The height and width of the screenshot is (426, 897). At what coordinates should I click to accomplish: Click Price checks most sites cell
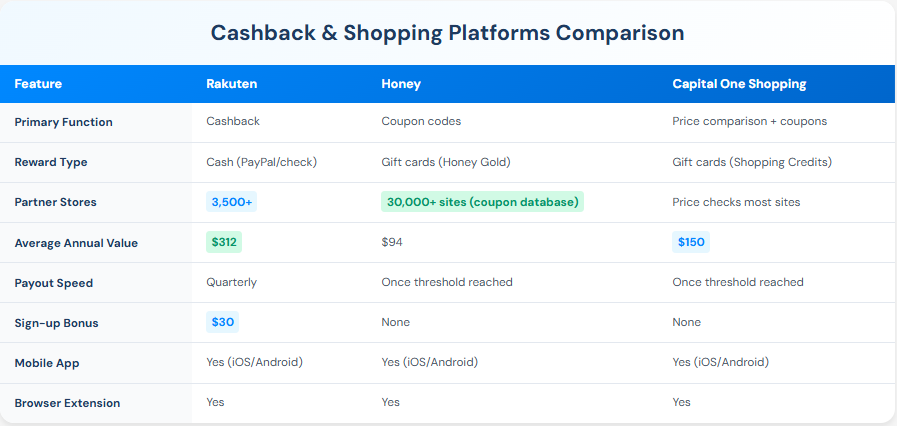(x=736, y=202)
